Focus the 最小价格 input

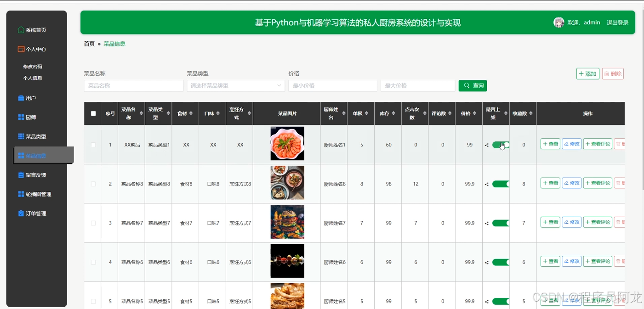coord(333,86)
